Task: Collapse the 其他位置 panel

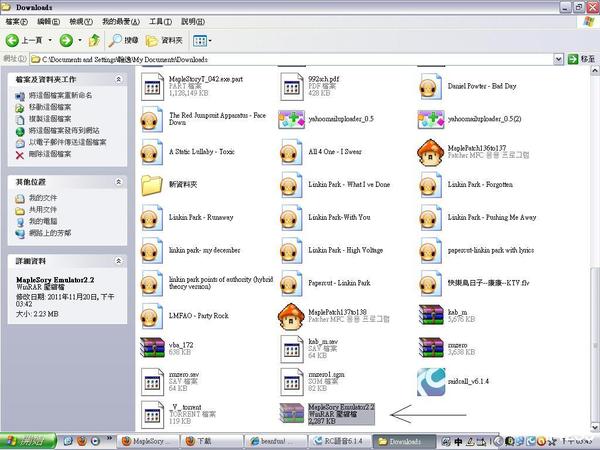Action: click(117, 183)
